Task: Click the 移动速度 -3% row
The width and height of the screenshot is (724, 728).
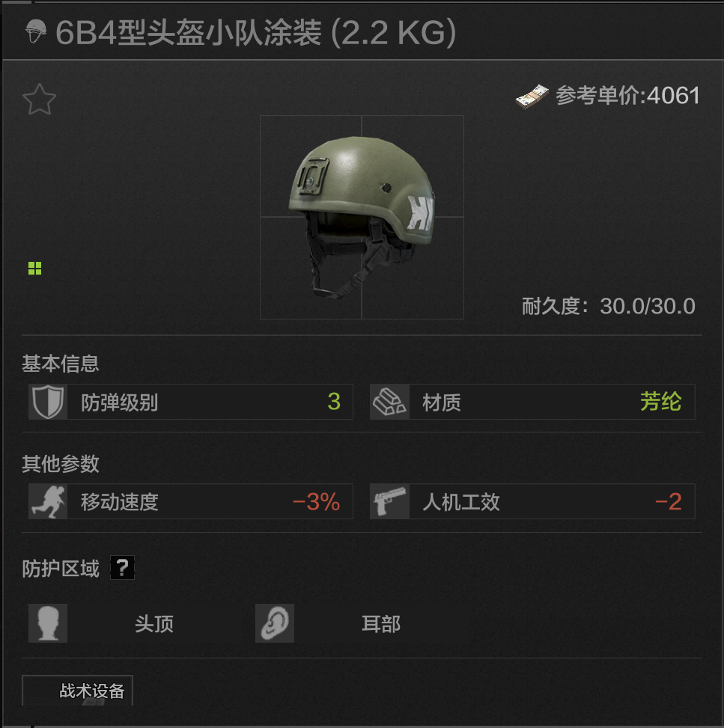Action: 190,501
